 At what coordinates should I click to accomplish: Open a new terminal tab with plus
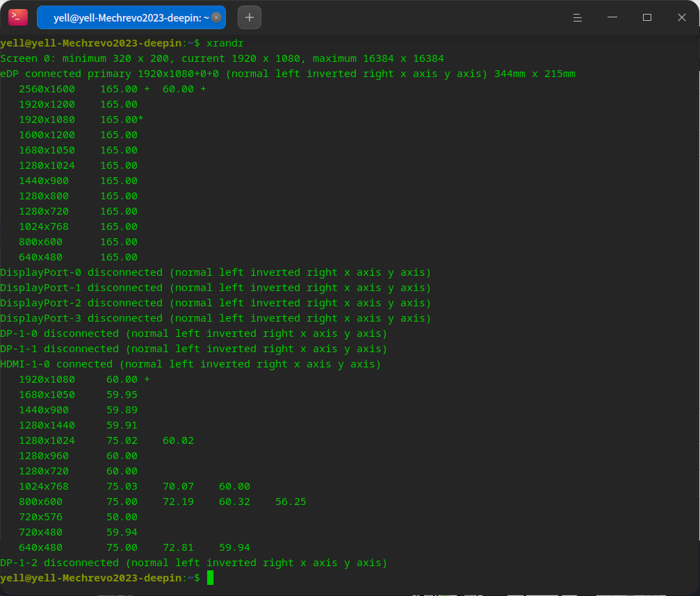coord(250,17)
